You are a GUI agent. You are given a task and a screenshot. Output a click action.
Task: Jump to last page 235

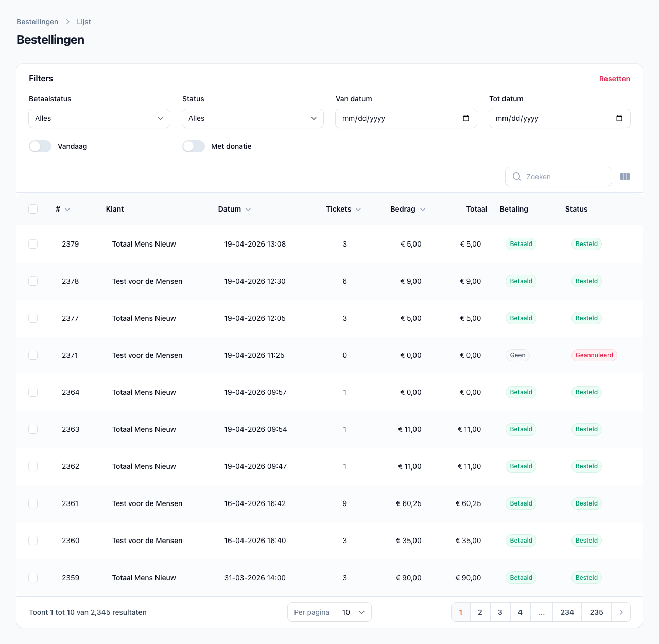point(596,612)
